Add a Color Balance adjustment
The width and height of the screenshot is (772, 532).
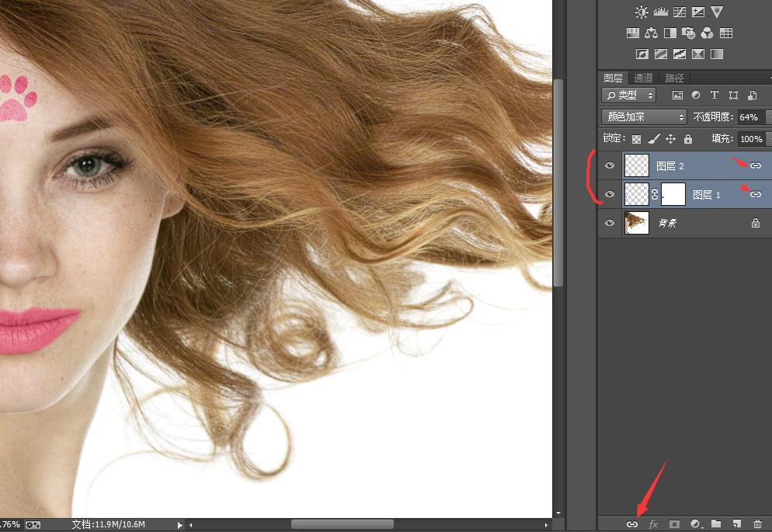tap(651, 33)
